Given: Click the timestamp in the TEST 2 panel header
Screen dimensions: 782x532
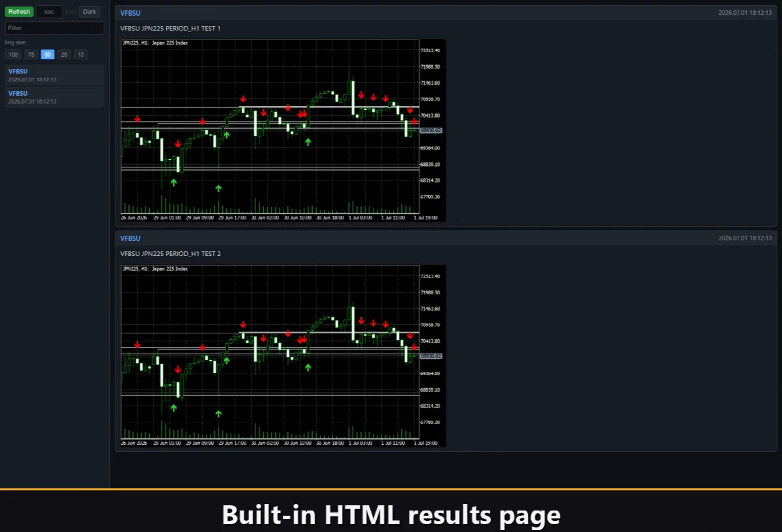Looking at the screenshot, I should pos(745,238).
